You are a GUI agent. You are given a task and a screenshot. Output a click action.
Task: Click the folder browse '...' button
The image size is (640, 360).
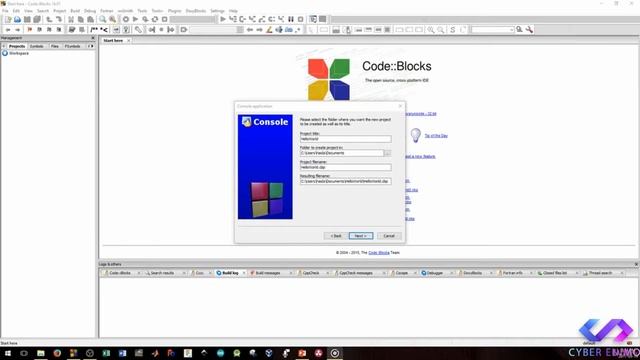pos(388,153)
